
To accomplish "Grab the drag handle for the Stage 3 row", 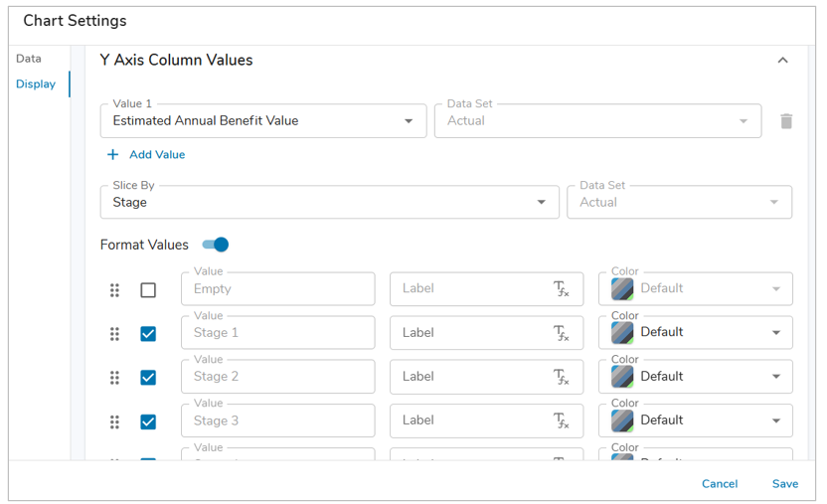I will (x=114, y=421).
